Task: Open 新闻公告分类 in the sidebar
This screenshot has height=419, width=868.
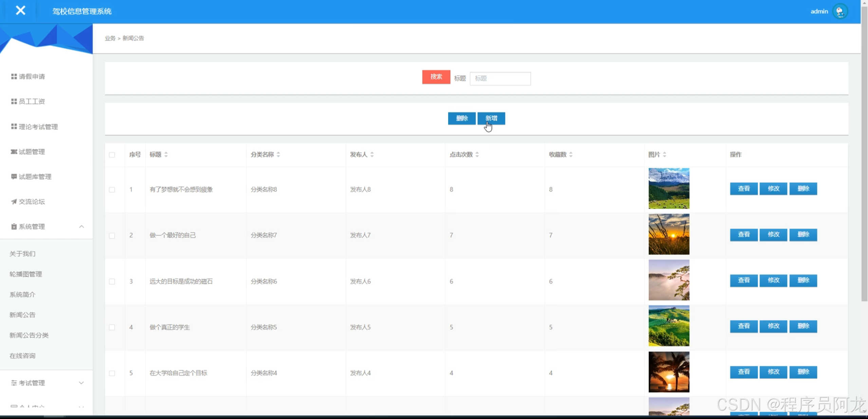Action: (x=29, y=335)
